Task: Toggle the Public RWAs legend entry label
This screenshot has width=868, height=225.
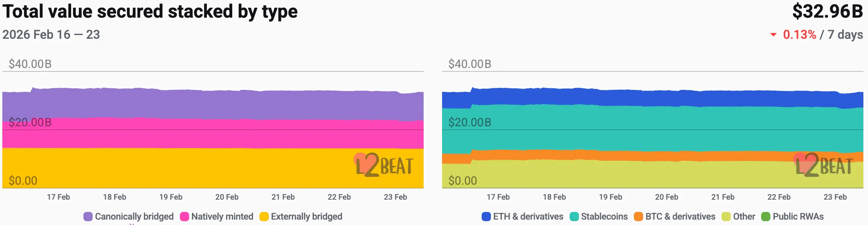Action: (798, 217)
